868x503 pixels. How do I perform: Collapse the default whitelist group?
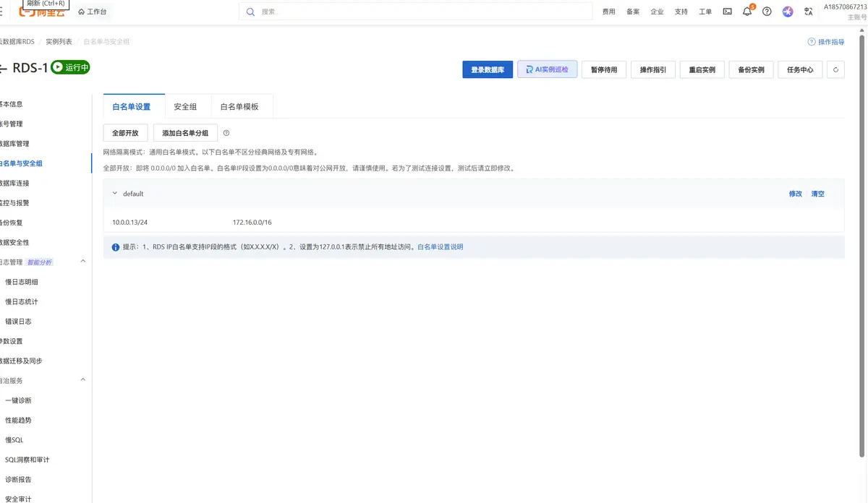(x=115, y=194)
